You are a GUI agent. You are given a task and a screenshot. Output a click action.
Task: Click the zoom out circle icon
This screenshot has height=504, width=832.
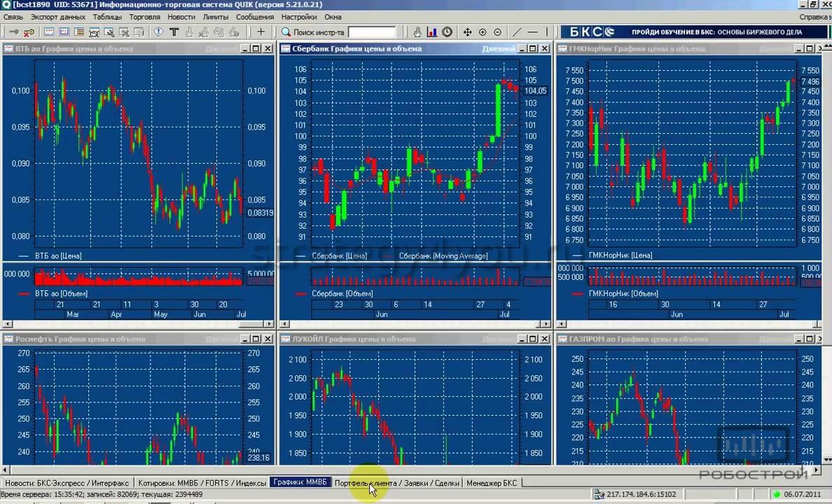pyautogui.click(x=498, y=32)
